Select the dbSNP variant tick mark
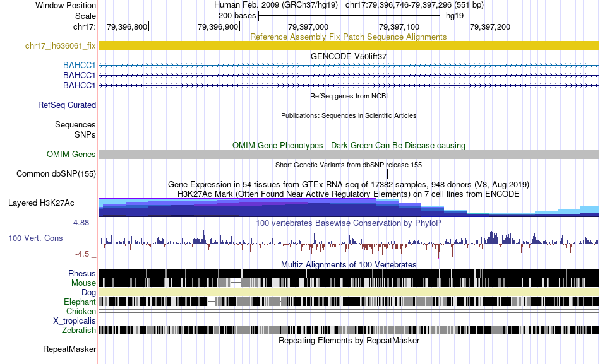Screen dimensions: 600x364 [x=387, y=173]
